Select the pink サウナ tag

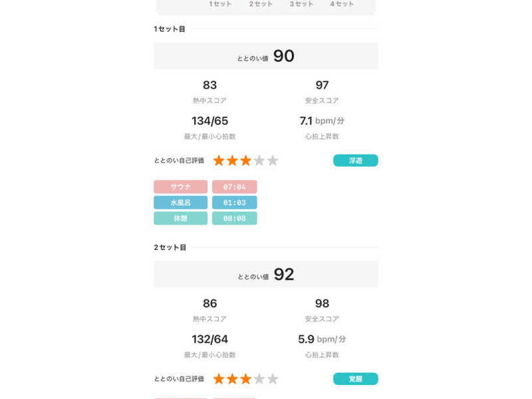point(180,187)
